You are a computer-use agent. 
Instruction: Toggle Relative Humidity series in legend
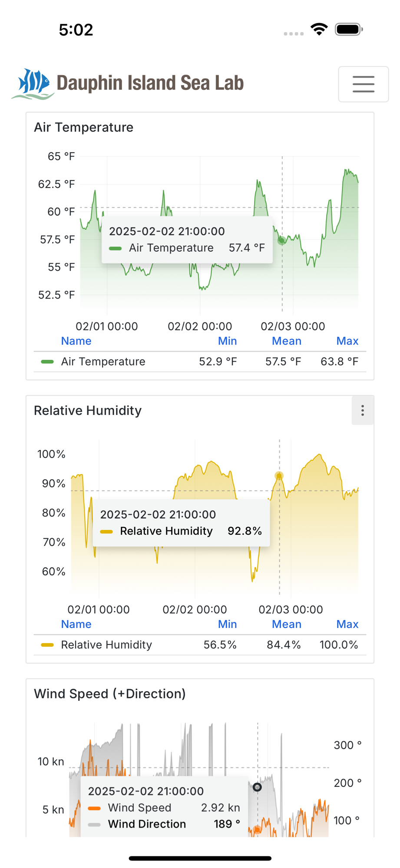pos(106,645)
